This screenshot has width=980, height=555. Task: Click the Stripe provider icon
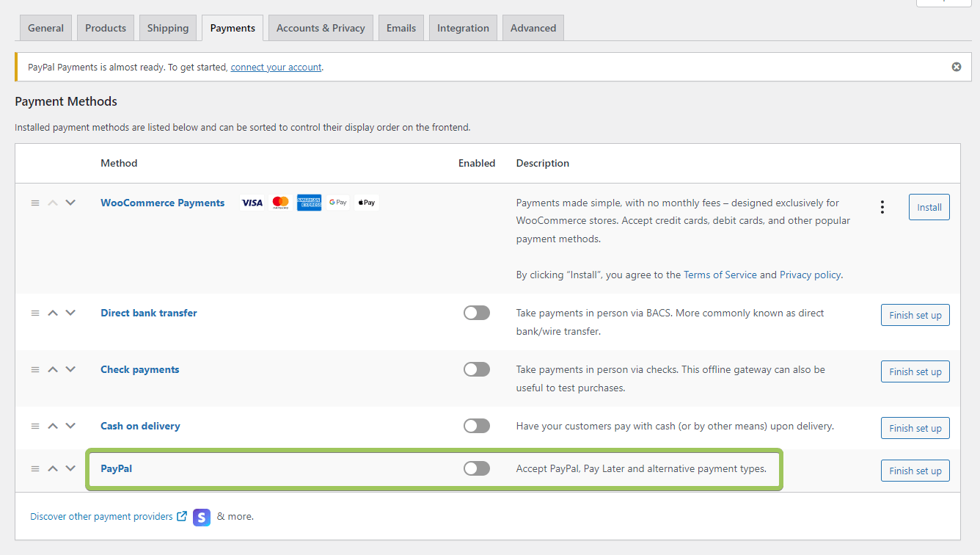pyautogui.click(x=202, y=517)
